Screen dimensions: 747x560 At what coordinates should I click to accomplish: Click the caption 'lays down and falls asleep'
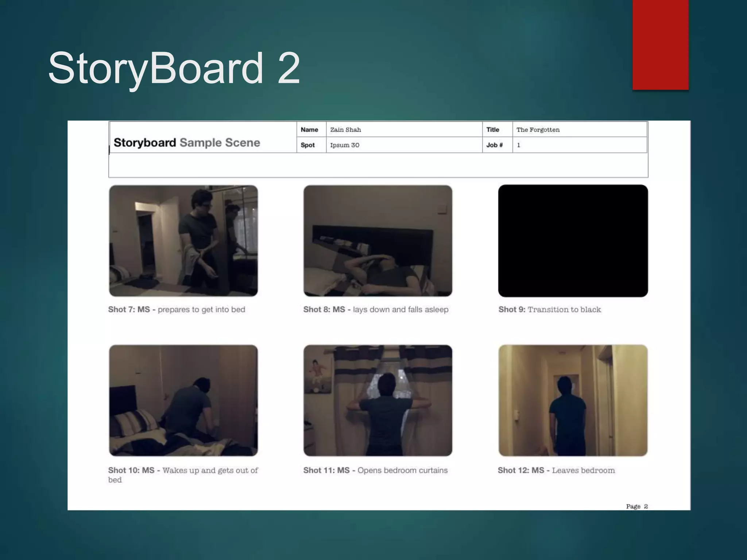coord(400,310)
